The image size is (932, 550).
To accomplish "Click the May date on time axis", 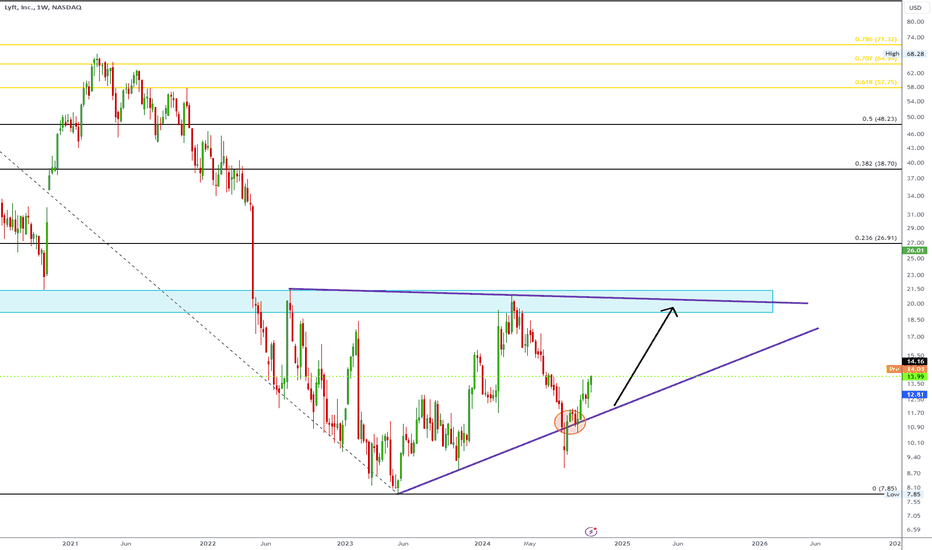I will click(x=530, y=543).
